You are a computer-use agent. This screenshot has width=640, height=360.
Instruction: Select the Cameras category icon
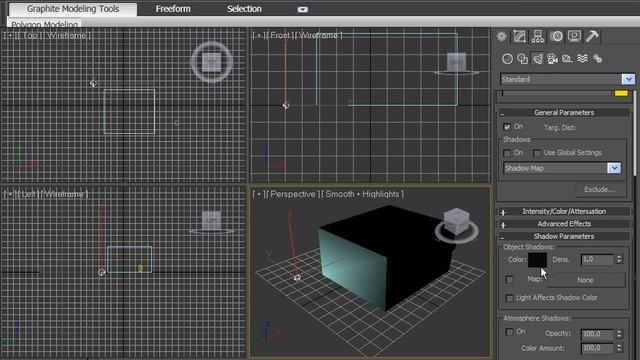[x=553, y=59]
